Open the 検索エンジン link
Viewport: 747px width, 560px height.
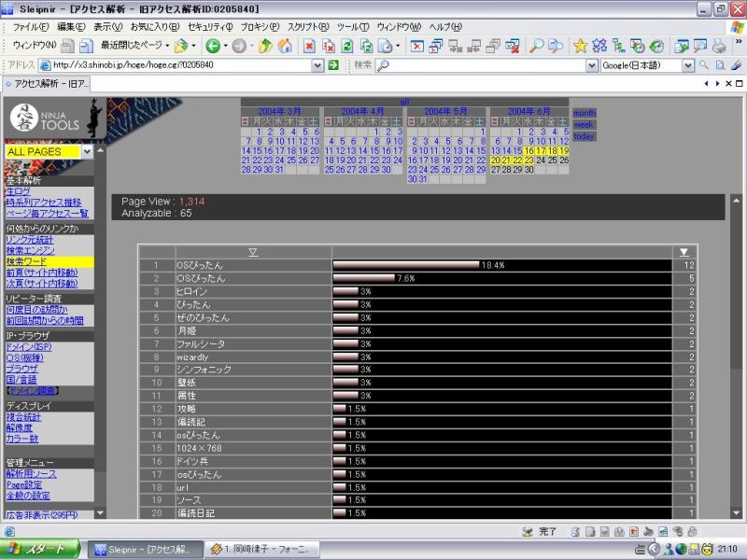[x=30, y=250]
